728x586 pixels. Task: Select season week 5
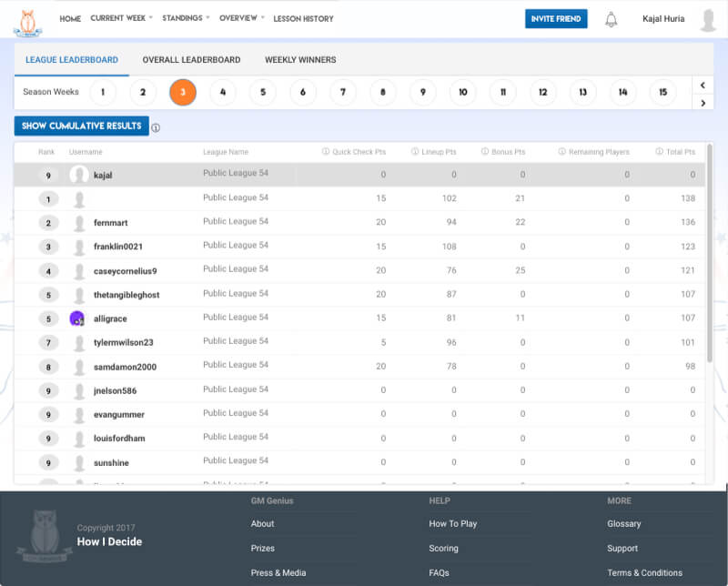point(263,92)
